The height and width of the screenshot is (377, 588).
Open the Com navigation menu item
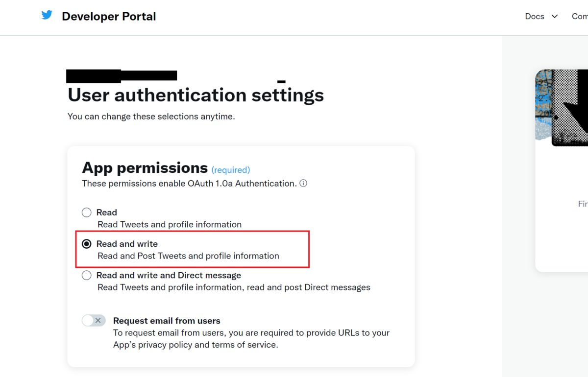(580, 16)
